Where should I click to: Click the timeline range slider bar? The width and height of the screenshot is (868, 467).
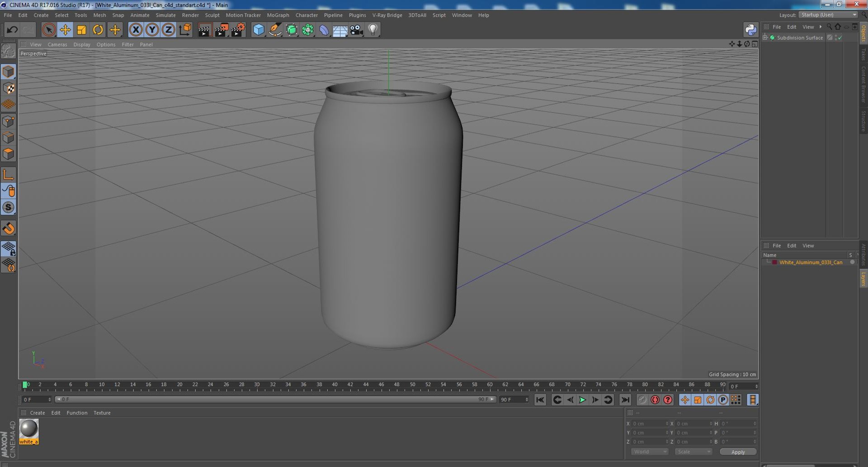tap(275, 399)
